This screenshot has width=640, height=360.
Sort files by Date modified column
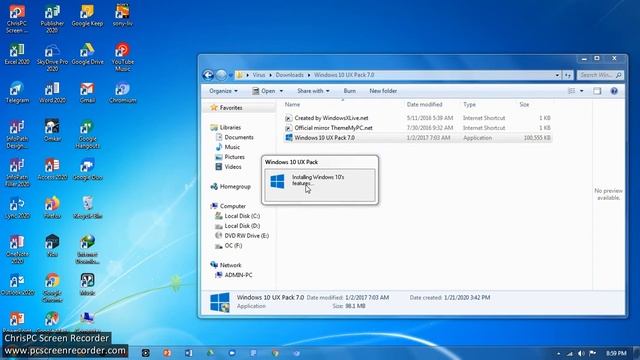(x=424, y=104)
